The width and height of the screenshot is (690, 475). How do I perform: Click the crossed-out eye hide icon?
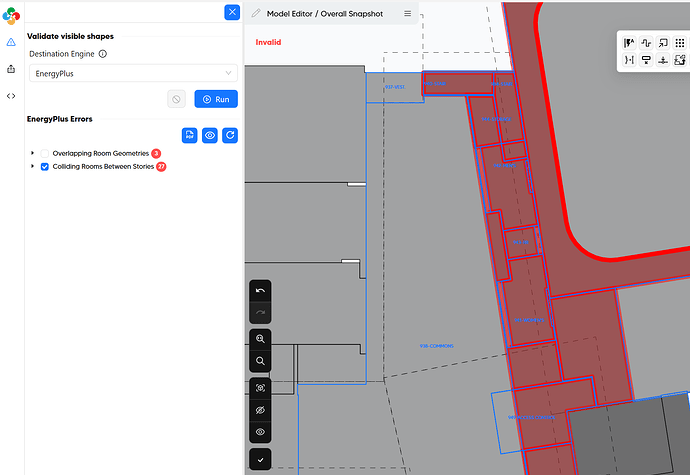coord(260,410)
